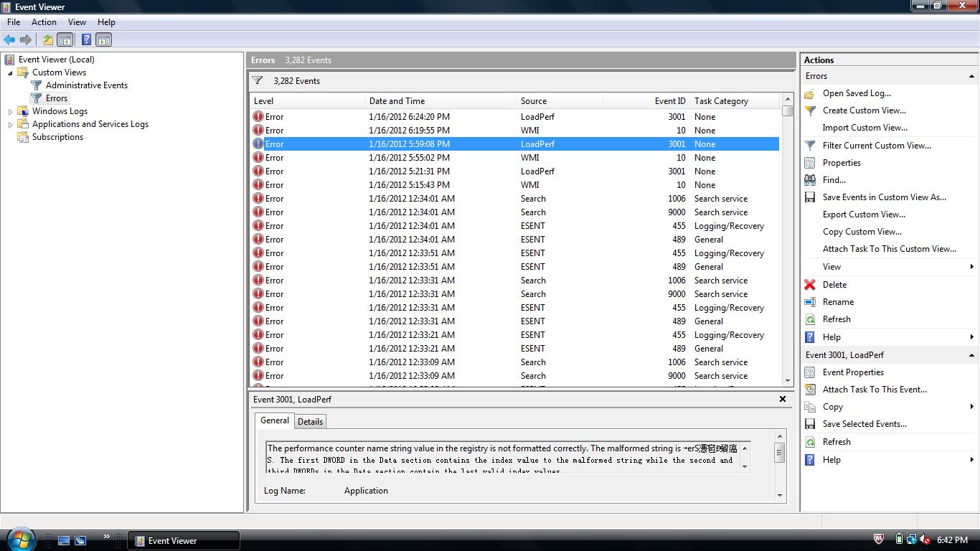
Task: Expand the Help submenu arrow under Refresh
Action: click(x=971, y=460)
